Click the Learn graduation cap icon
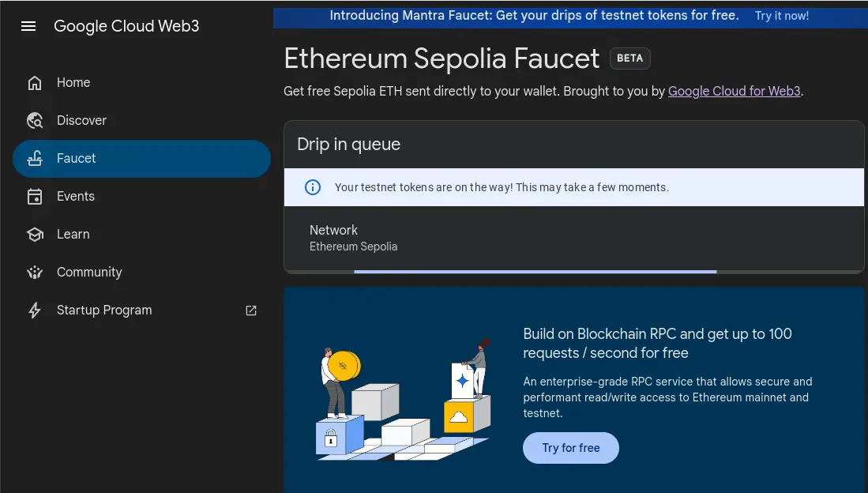 click(x=35, y=235)
